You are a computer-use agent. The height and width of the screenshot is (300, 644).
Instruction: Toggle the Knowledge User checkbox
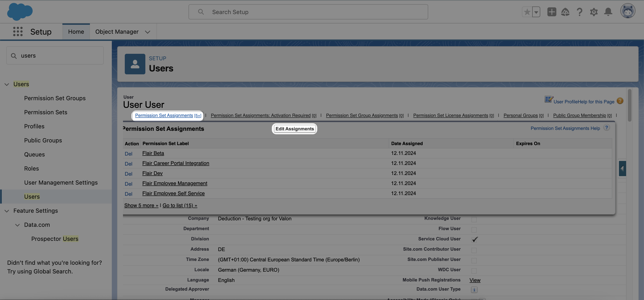tap(474, 219)
